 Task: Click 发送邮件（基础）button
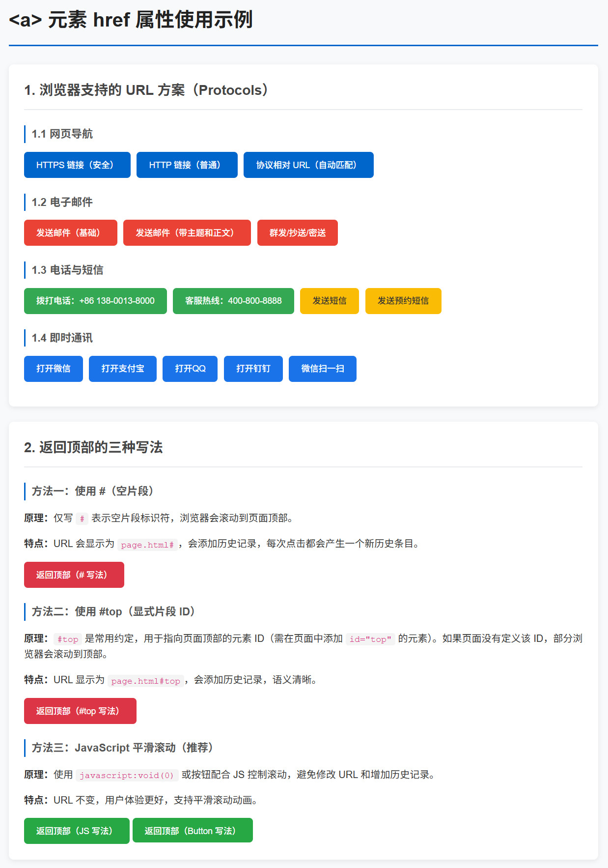71,233
